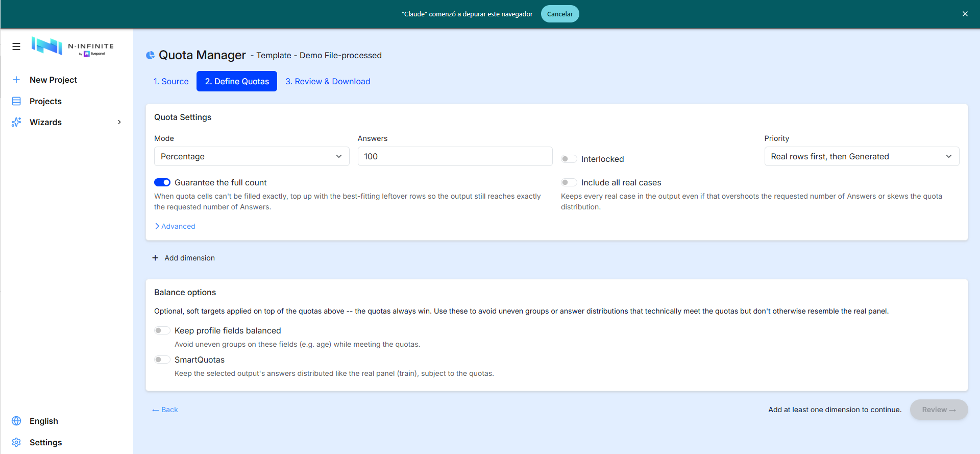Click Add dimension

tap(184, 258)
